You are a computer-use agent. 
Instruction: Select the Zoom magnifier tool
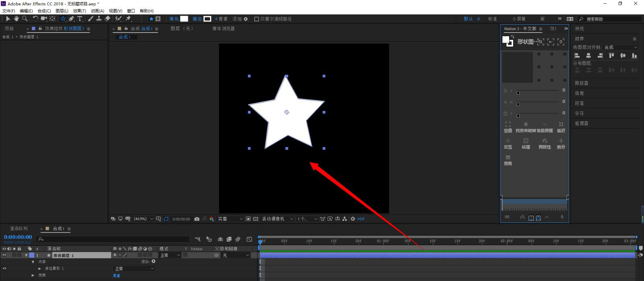(x=25, y=18)
